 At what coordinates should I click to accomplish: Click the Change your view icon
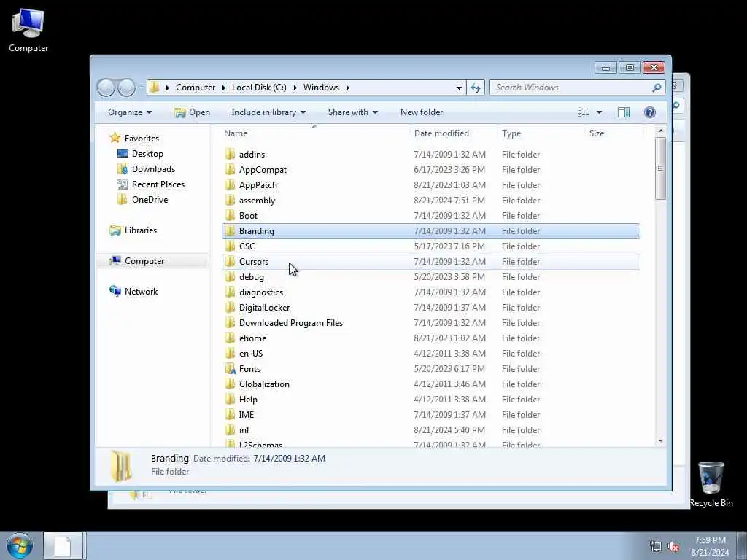[x=583, y=112]
